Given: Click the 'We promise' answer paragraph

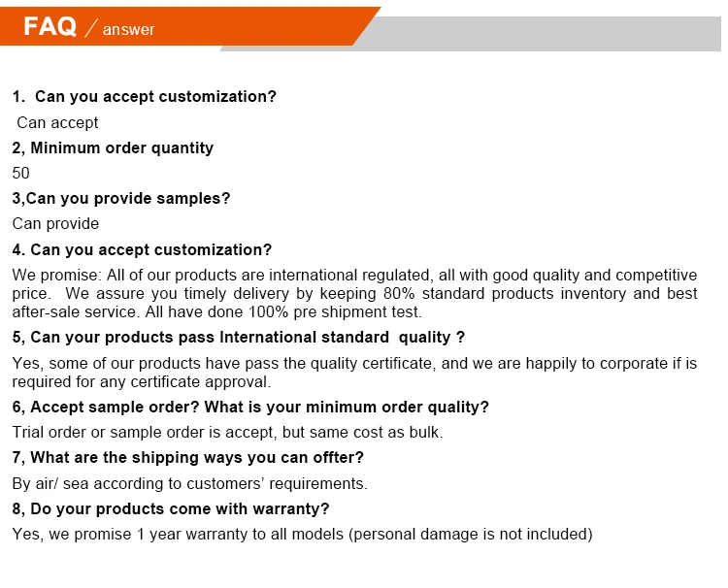Looking at the screenshot, I should point(354,293).
